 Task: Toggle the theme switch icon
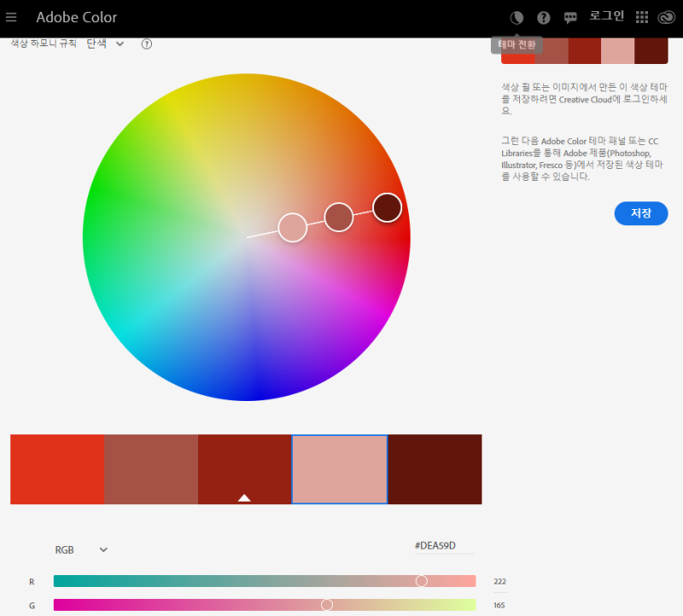tap(517, 18)
